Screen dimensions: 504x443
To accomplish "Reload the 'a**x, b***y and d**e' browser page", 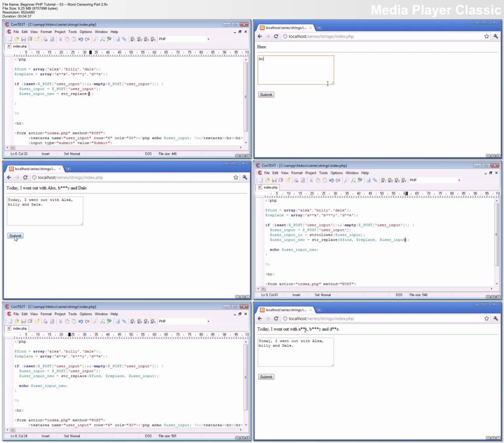I will click(276, 319).
